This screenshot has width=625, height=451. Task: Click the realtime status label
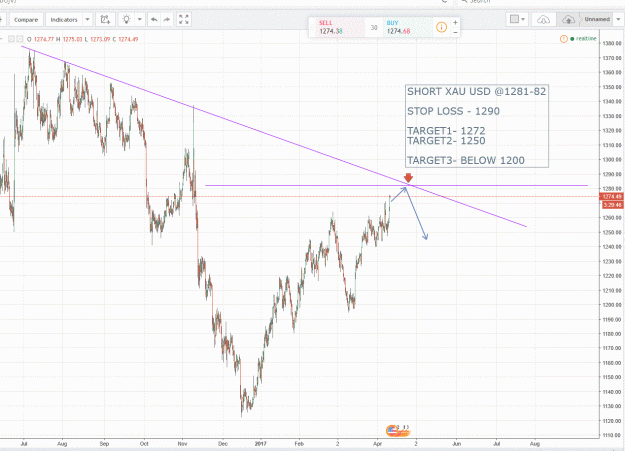584,39
